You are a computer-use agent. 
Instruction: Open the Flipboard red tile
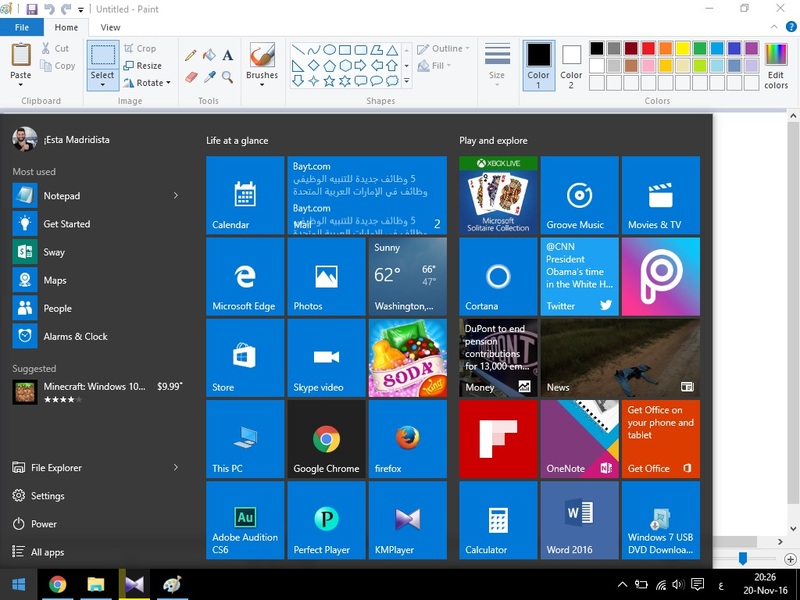[x=498, y=439]
